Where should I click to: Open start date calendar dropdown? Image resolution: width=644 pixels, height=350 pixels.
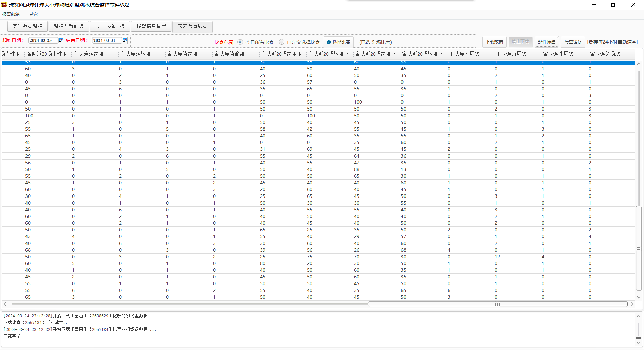pyautogui.click(x=61, y=40)
